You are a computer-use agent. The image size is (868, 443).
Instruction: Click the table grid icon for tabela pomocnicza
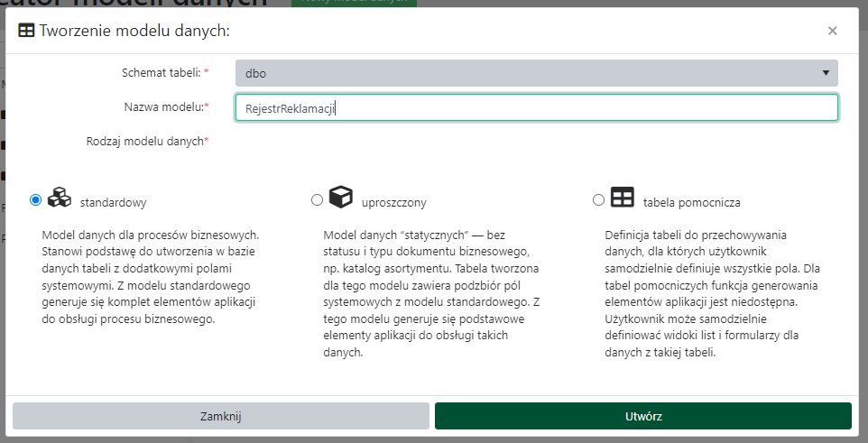[x=622, y=198]
